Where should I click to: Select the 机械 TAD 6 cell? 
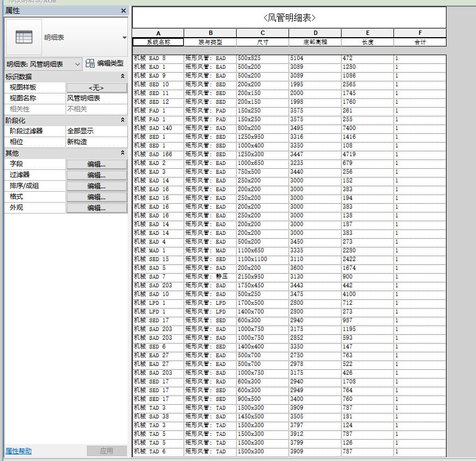pos(158,451)
